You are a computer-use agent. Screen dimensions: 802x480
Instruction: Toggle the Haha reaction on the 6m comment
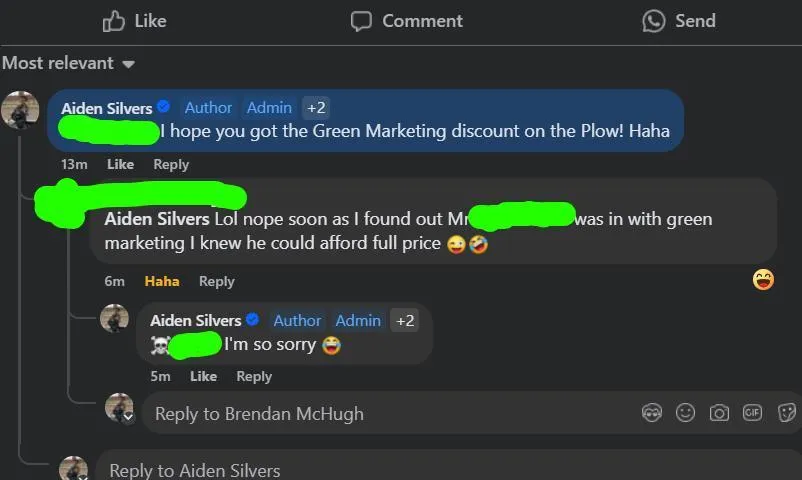coord(162,281)
